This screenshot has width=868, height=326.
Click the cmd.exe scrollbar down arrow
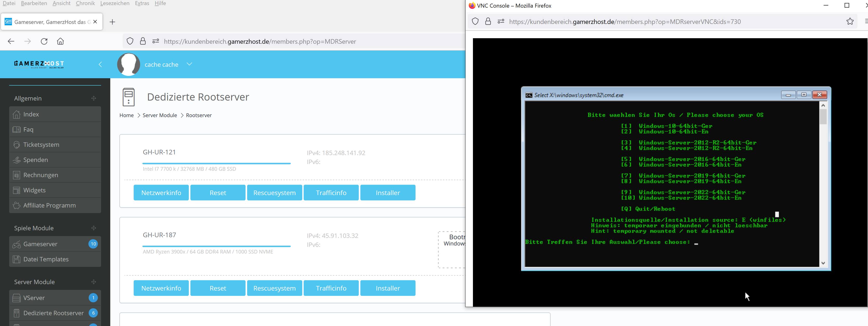[x=823, y=263]
